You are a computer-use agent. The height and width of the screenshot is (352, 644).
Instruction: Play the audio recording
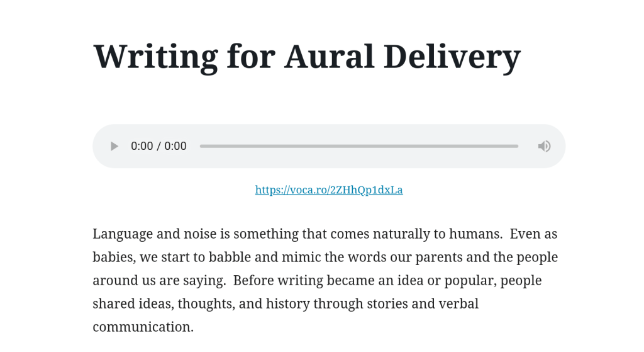tap(114, 146)
